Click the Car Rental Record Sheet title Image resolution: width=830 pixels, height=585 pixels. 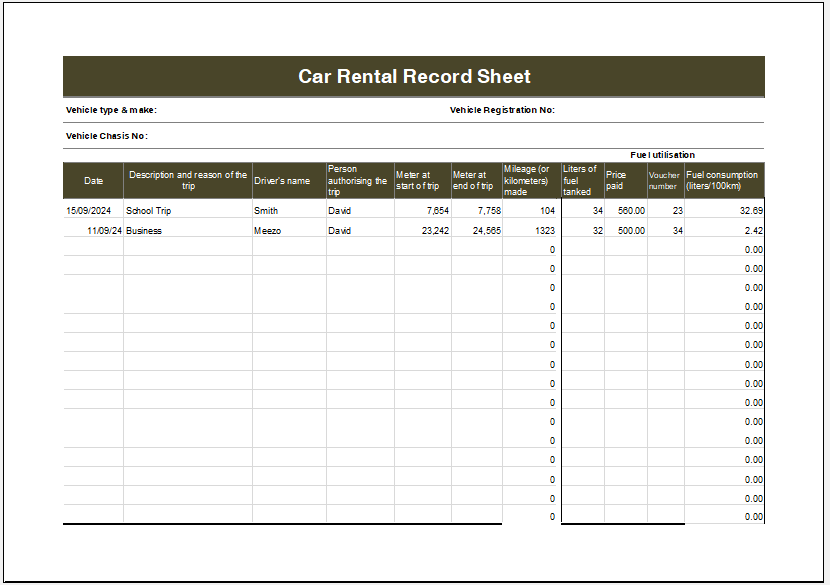point(414,76)
